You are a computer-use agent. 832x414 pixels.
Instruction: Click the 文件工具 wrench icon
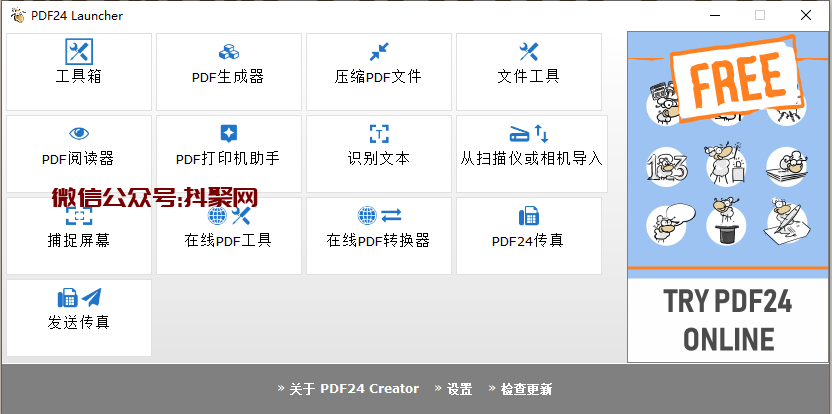(x=529, y=52)
